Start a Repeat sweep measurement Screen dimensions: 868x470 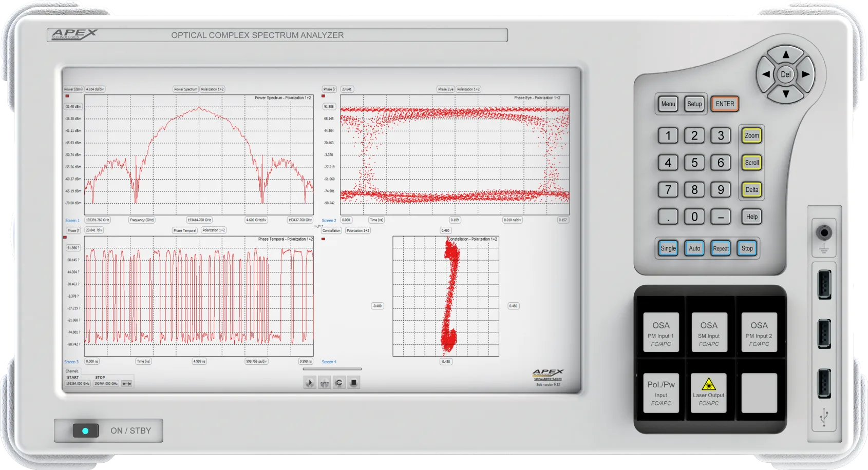tap(721, 248)
